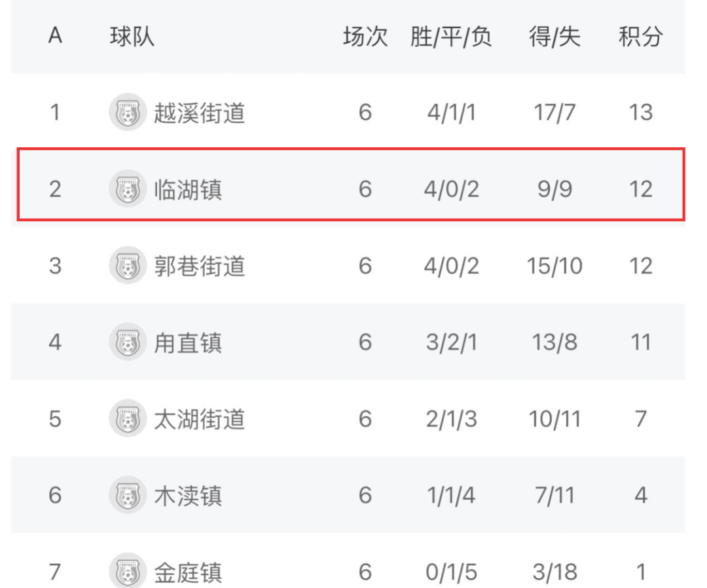Click the 胜/平/负 column header
Image resolution: width=707 pixels, height=588 pixels.
click(451, 37)
